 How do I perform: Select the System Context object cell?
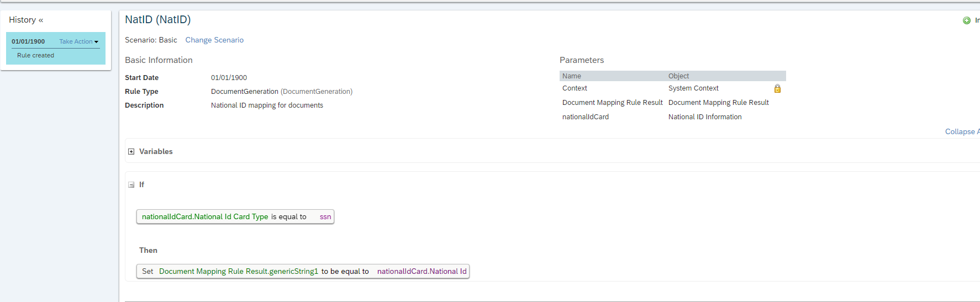coord(693,88)
